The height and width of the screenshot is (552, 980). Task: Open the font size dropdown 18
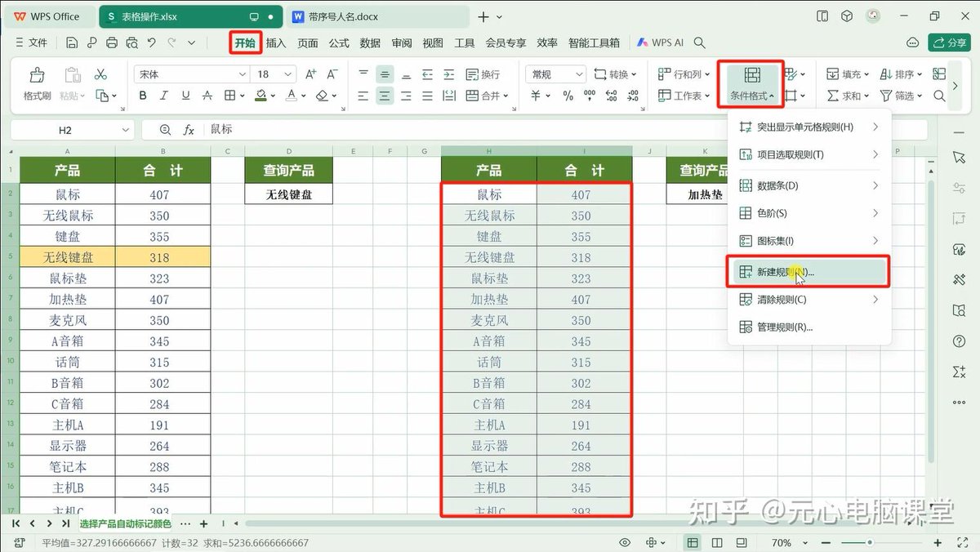tap(287, 74)
